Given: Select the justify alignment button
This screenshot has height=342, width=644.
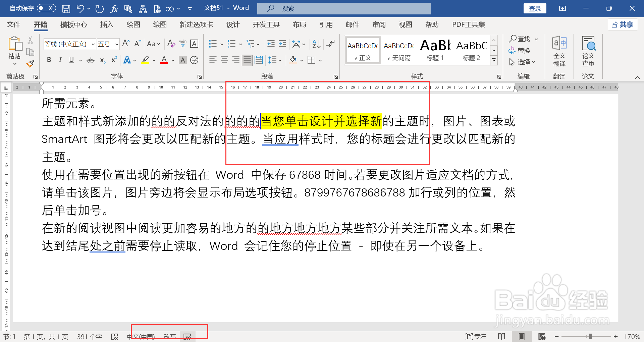Looking at the screenshot, I should pos(247,60).
